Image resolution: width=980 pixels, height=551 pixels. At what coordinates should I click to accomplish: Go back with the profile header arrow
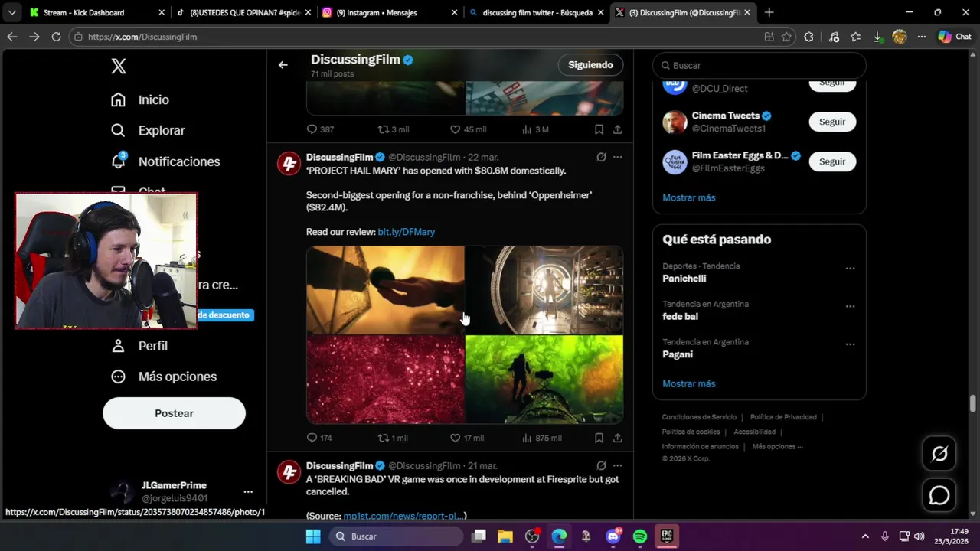point(283,65)
